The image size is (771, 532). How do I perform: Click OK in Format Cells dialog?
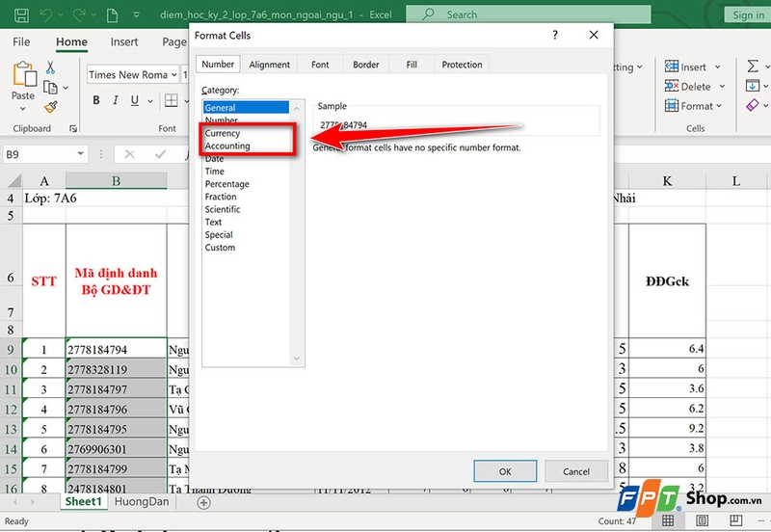505,471
